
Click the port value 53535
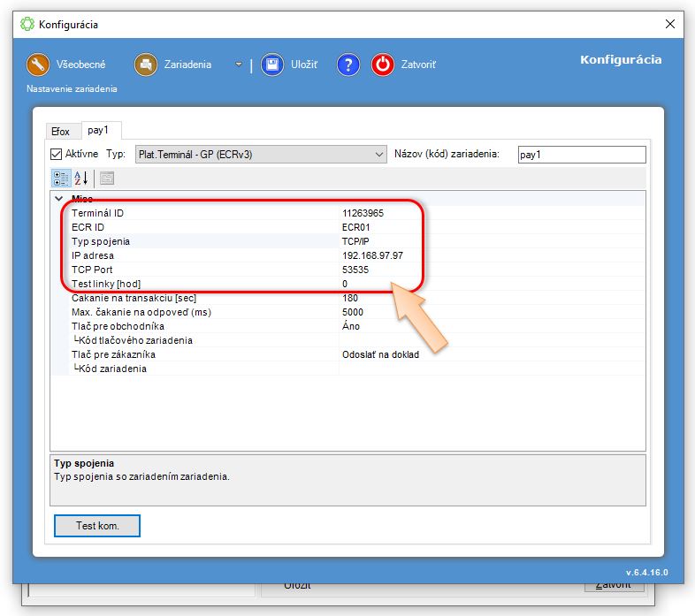pos(355,270)
